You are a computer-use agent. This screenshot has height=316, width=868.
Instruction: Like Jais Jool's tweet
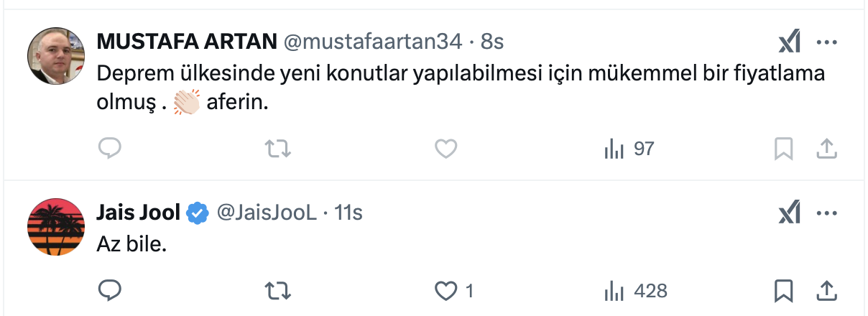(x=448, y=291)
